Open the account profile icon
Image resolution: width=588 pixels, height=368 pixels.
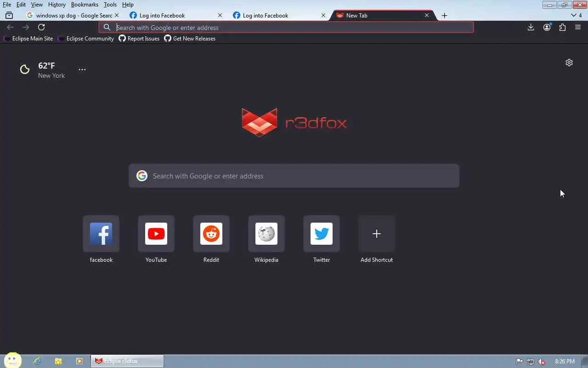tap(547, 28)
